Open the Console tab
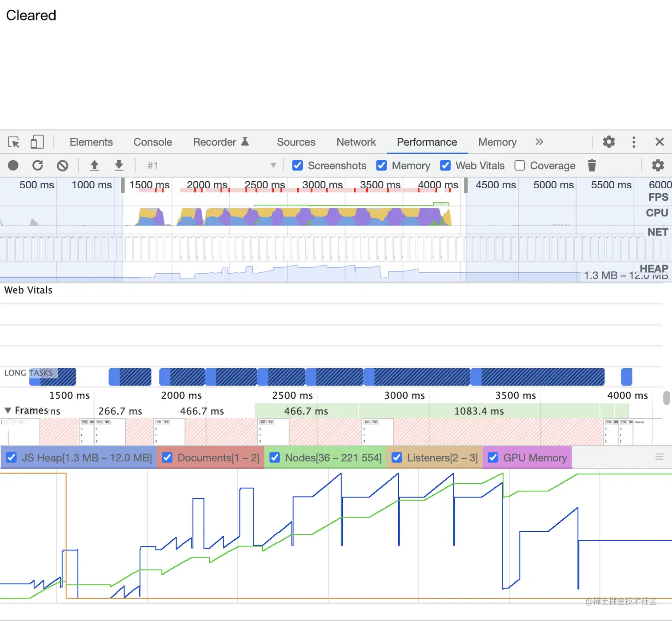 (153, 142)
